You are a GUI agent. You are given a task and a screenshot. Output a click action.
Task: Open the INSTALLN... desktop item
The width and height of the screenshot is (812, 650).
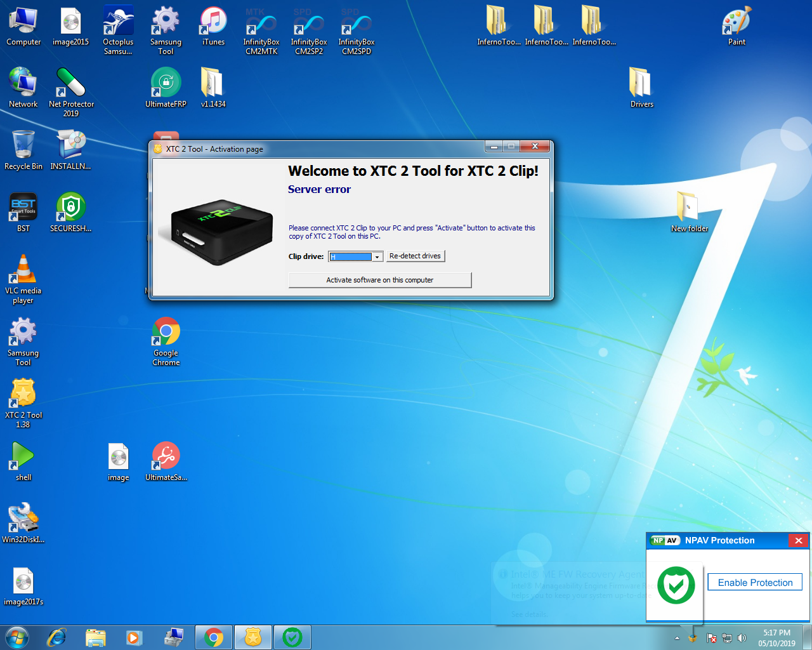(x=70, y=150)
